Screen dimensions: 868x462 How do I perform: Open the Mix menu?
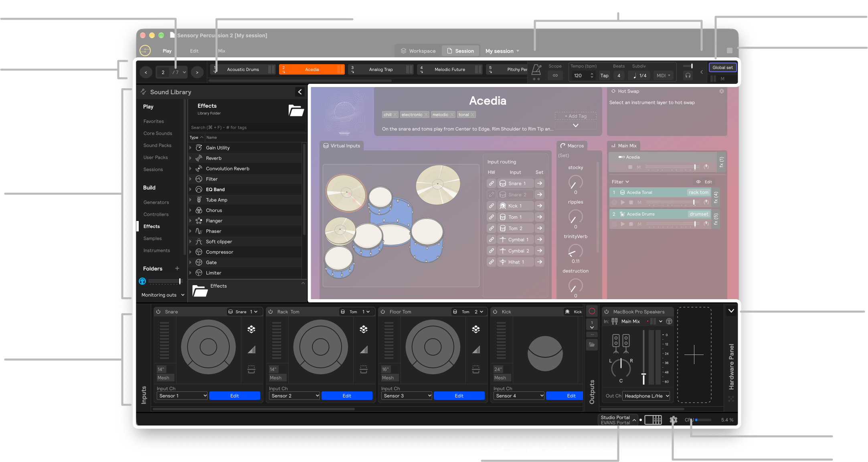point(222,51)
